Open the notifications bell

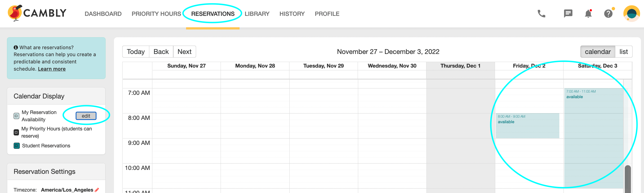588,14
